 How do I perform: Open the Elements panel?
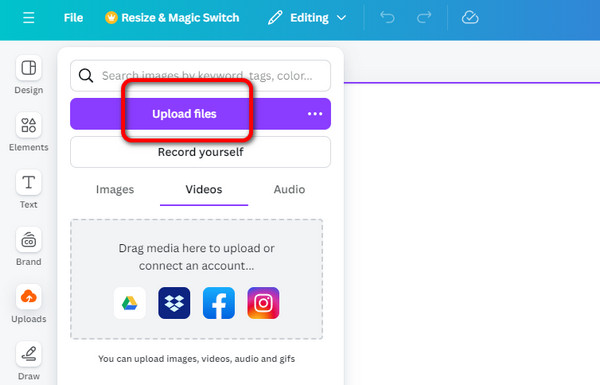pos(29,132)
